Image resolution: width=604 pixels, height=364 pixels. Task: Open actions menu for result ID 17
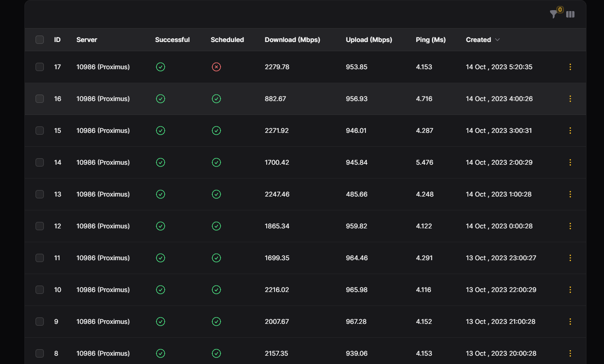tap(570, 67)
